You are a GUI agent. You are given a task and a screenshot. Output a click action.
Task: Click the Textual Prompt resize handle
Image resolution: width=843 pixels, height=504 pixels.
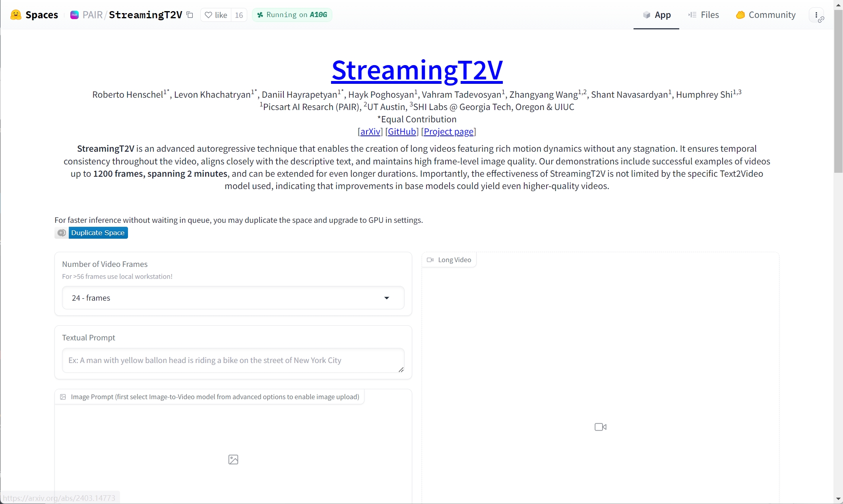coord(401,369)
